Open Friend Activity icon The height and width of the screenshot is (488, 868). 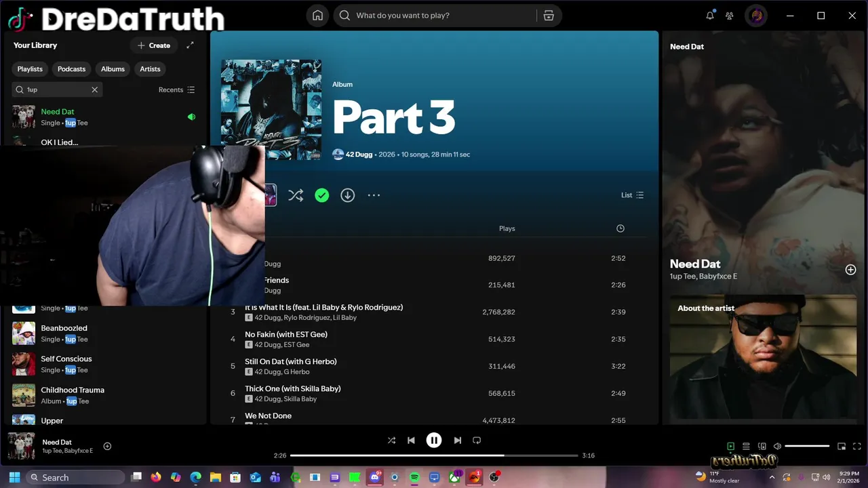pyautogui.click(x=730, y=16)
